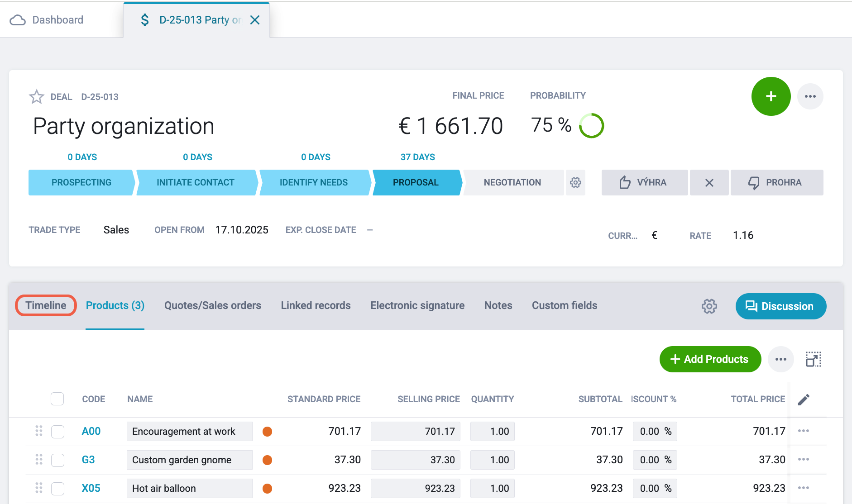Open tab settings gear next to Discussion

pos(709,306)
